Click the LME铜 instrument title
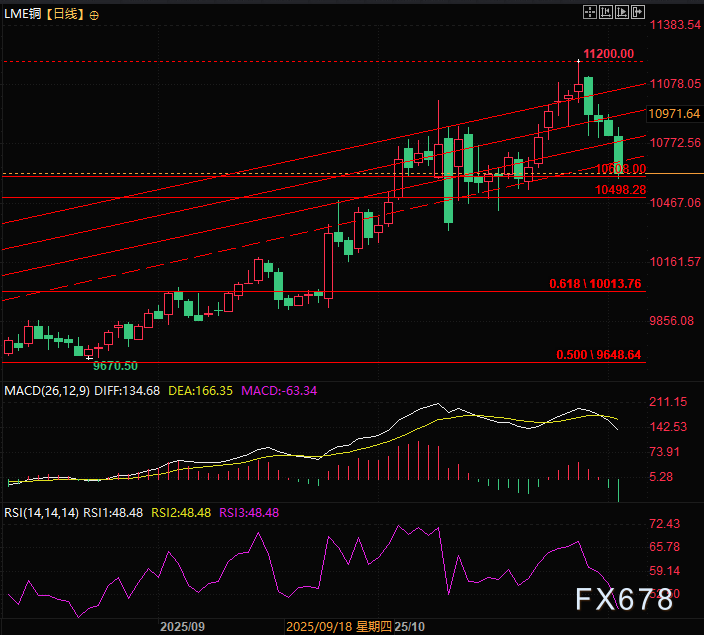The image size is (704, 635). (23, 15)
